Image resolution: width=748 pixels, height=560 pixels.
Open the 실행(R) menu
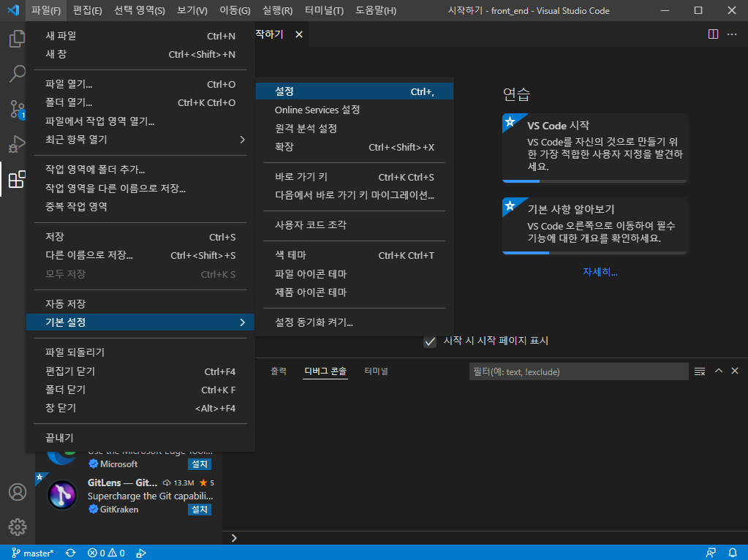[278, 10]
